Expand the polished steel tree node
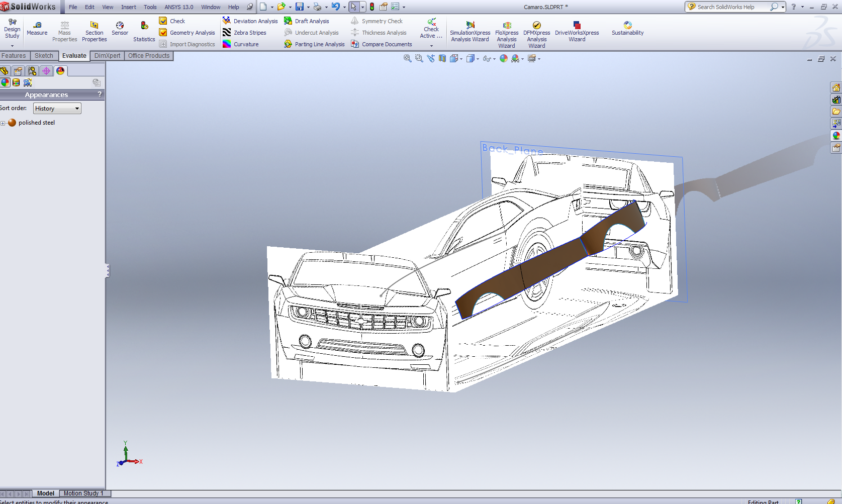This screenshot has width=842, height=504. pos(3,123)
